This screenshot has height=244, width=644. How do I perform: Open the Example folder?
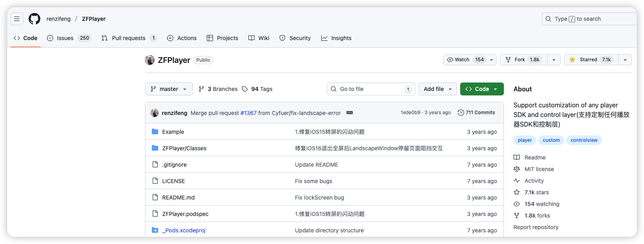coord(173,132)
